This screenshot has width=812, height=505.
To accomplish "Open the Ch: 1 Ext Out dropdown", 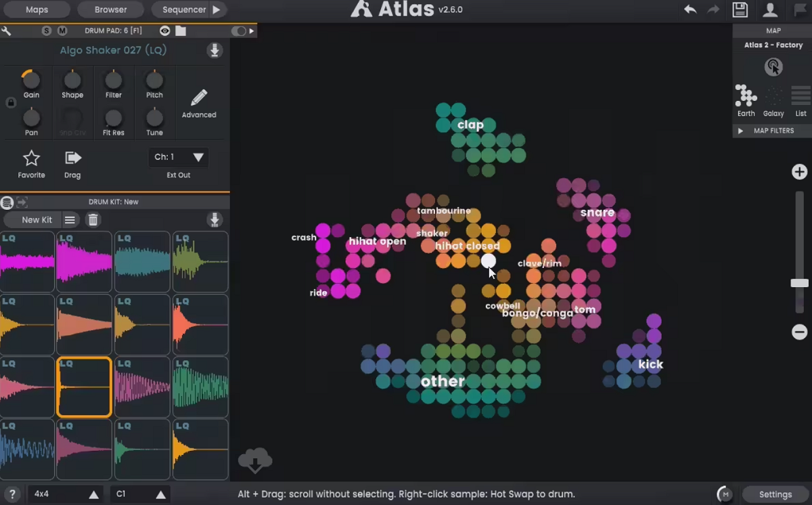I will click(179, 157).
